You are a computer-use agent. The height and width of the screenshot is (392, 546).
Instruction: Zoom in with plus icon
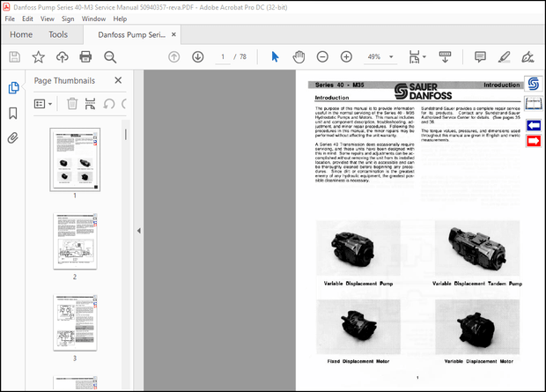tap(346, 56)
